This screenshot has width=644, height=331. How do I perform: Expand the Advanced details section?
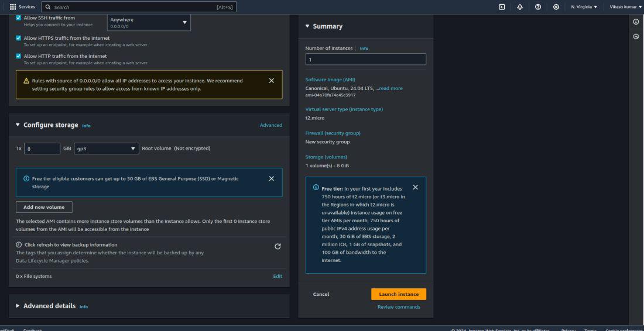(x=18, y=306)
